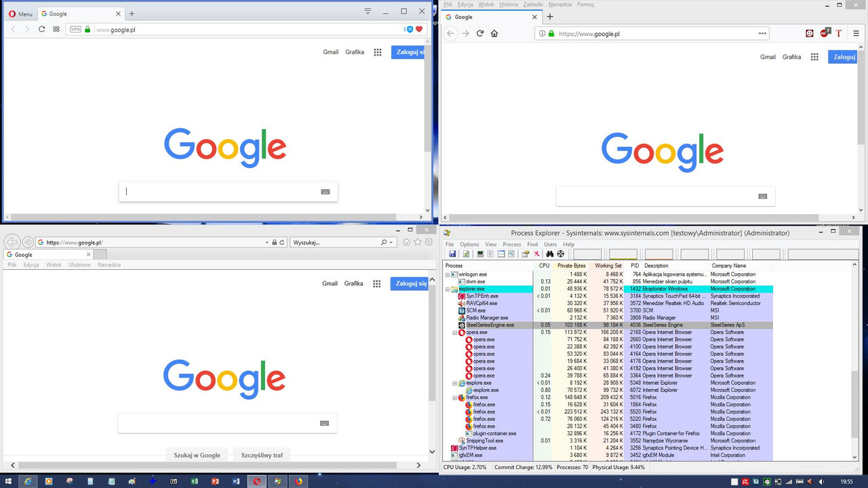Open System Information icon in Process Explorer
The width and height of the screenshot is (868, 488).
pos(480,254)
